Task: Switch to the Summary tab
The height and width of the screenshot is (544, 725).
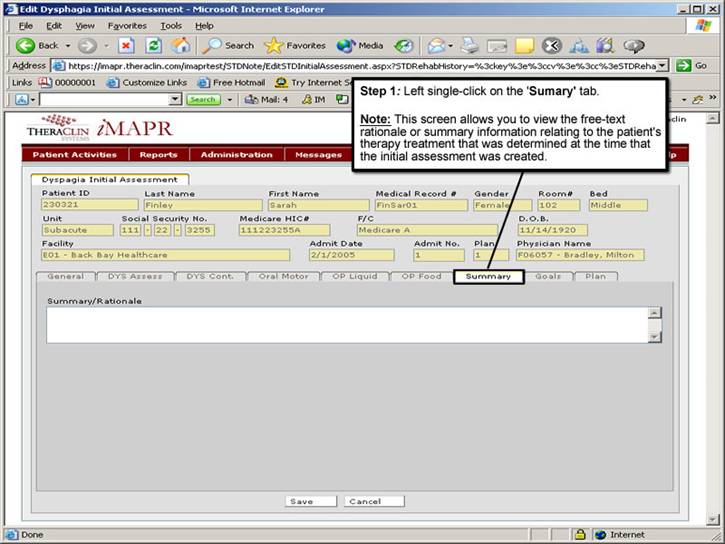Action: 488,276
